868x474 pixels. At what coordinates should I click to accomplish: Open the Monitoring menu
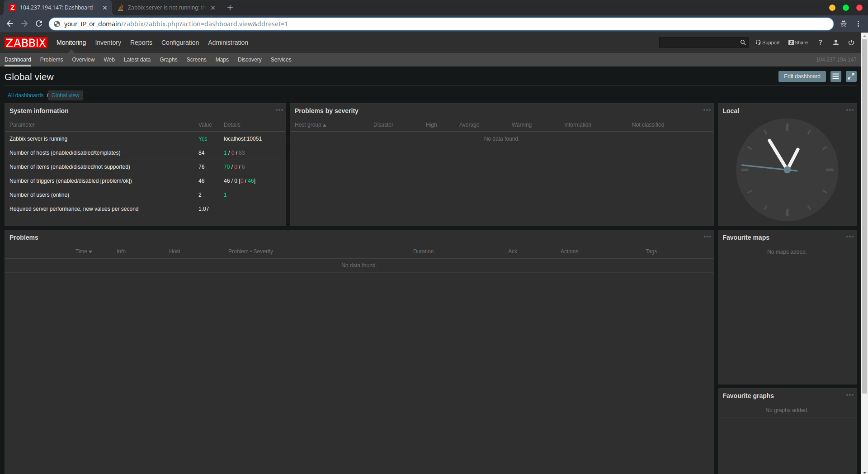pyautogui.click(x=71, y=43)
